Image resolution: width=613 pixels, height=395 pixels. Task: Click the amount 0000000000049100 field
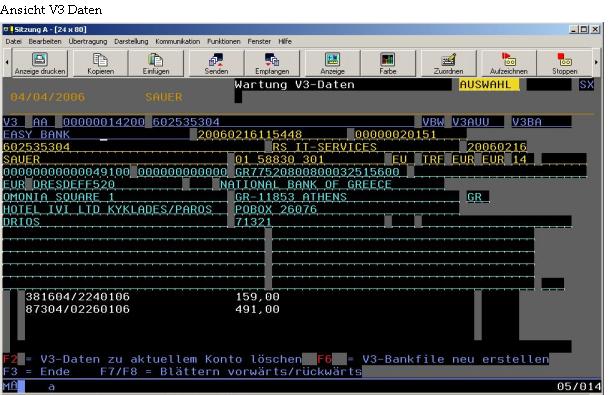pyautogui.click(x=66, y=172)
